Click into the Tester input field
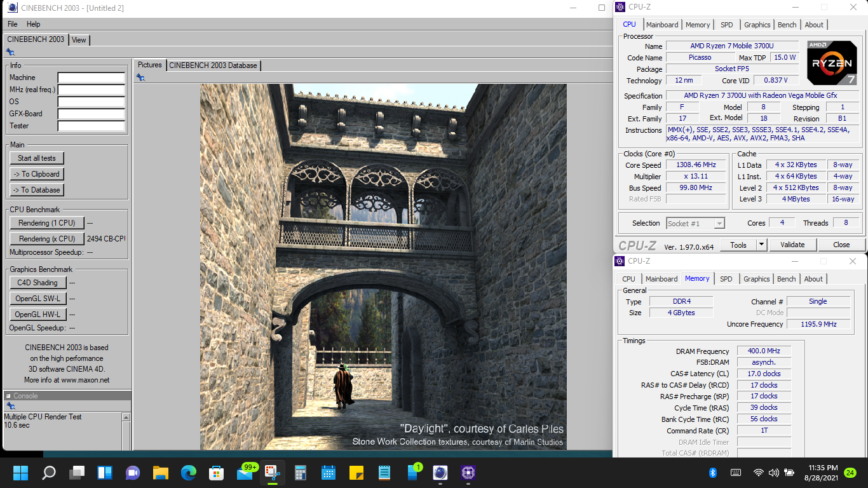The height and width of the screenshot is (488, 868). (x=92, y=126)
